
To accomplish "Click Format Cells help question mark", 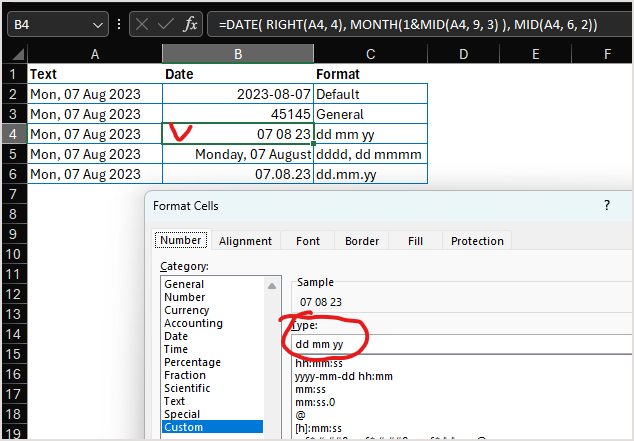I will tap(607, 205).
